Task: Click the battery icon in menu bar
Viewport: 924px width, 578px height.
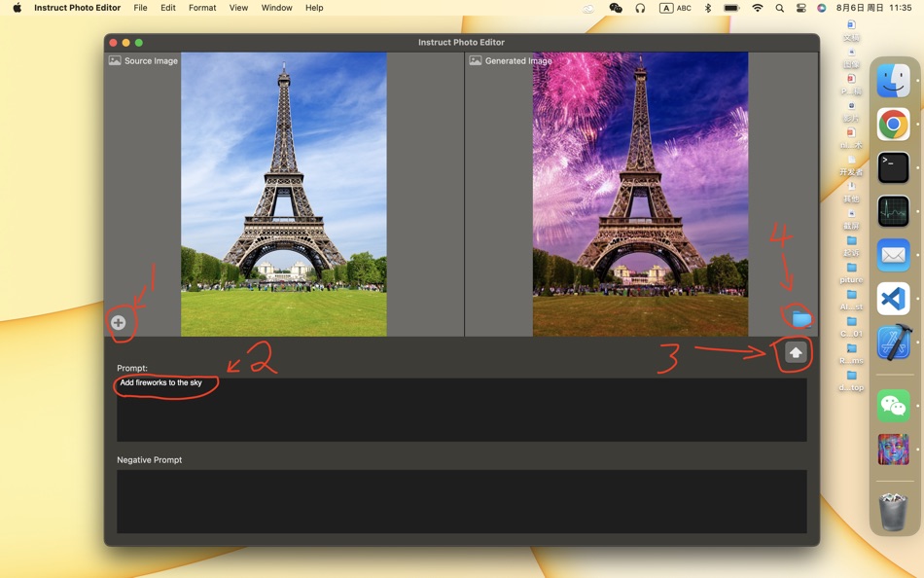Action: pyautogui.click(x=731, y=8)
